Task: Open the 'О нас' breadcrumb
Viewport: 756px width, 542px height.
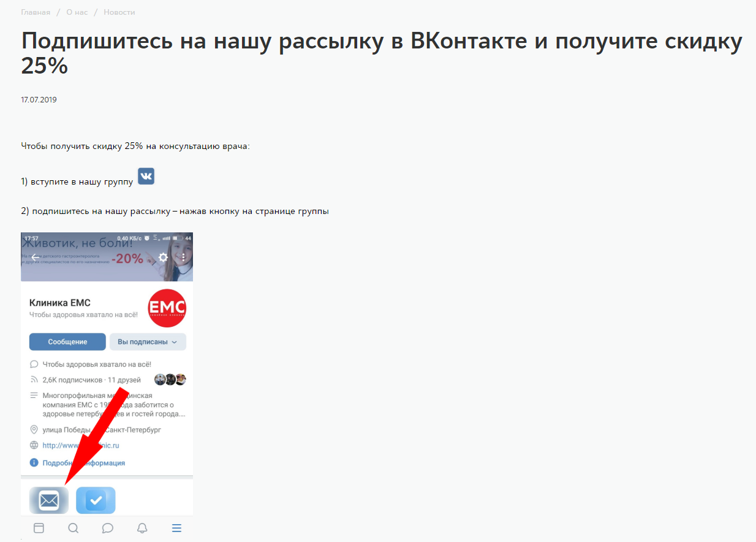Action: click(x=77, y=12)
